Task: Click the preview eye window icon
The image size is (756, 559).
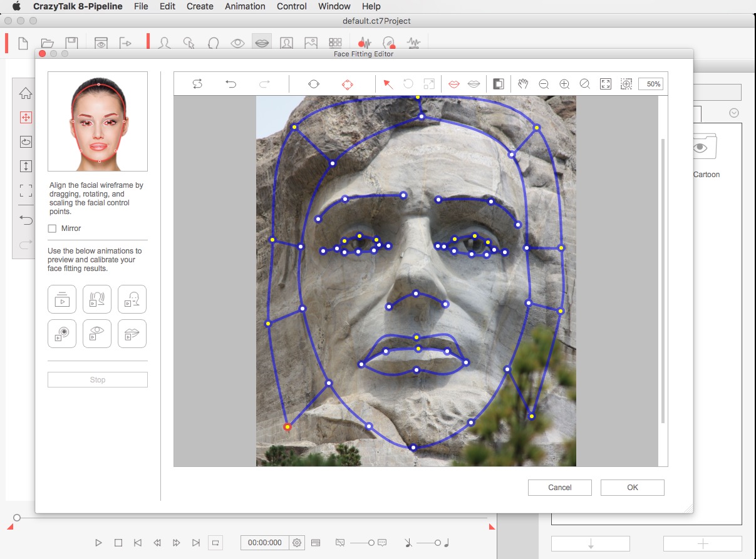Action: point(101,43)
